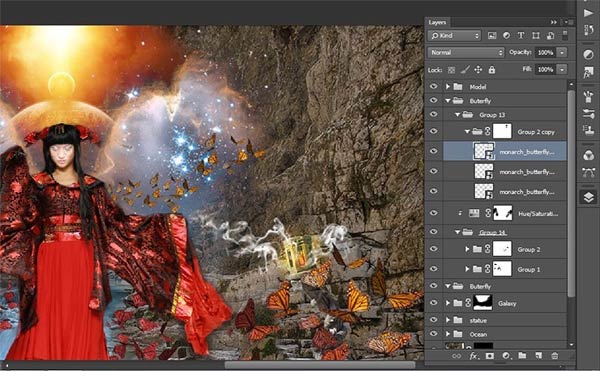Click the add layer mask icon
Image resolution: width=600 pixels, height=371 pixels.
[489, 356]
